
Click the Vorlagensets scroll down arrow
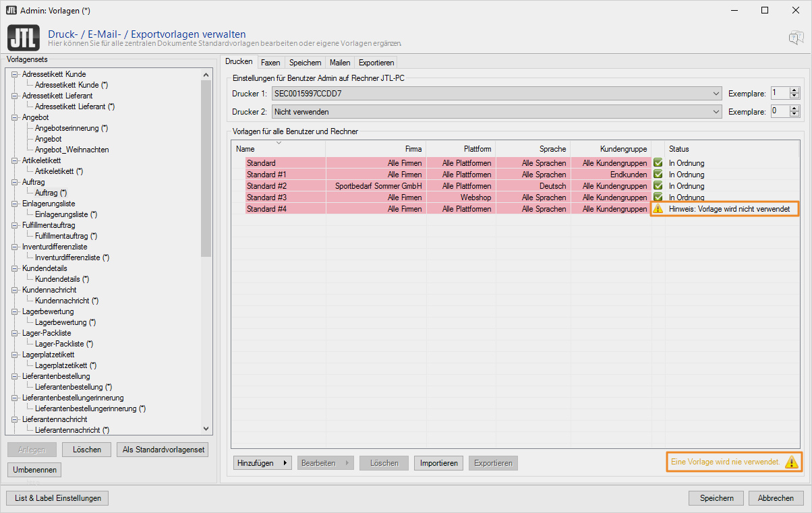point(206,429)
